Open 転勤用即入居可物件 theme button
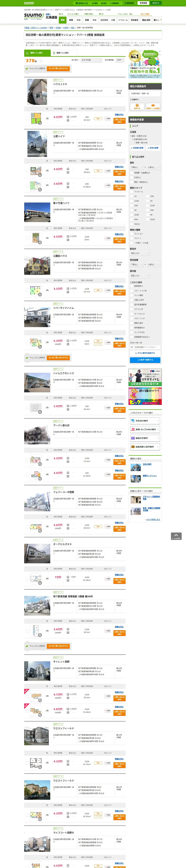 [x=145, y=447]
